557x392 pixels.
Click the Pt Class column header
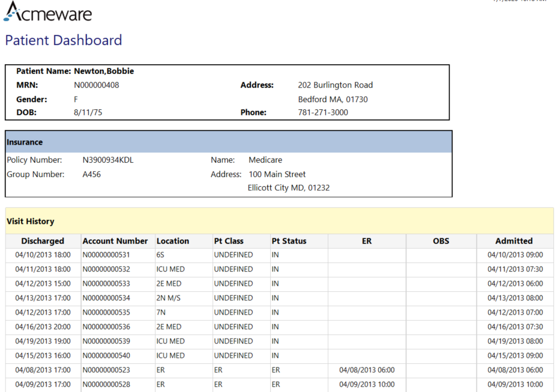(229, 241)
